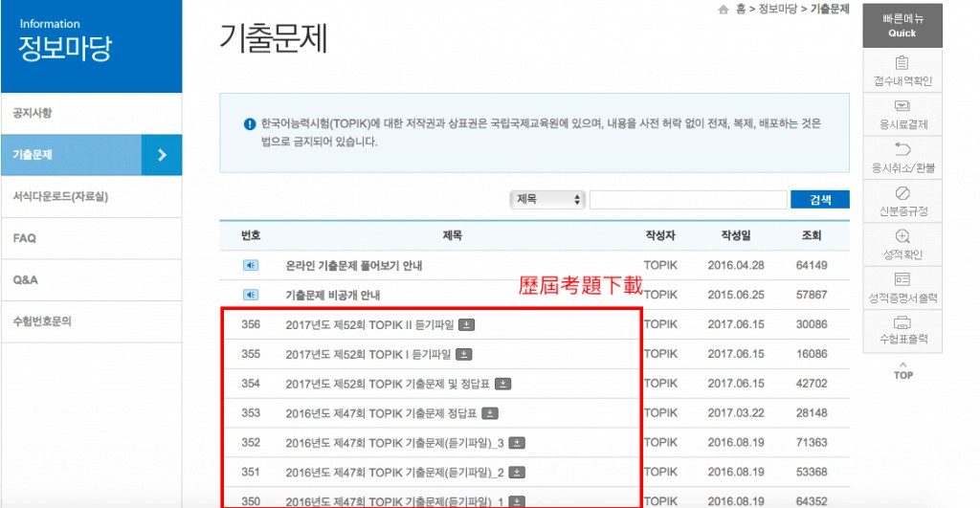The width and height of the screenshot is (980, 508).
Task: Open the 성적확인 magnifier icon
Action: point(902,236)
